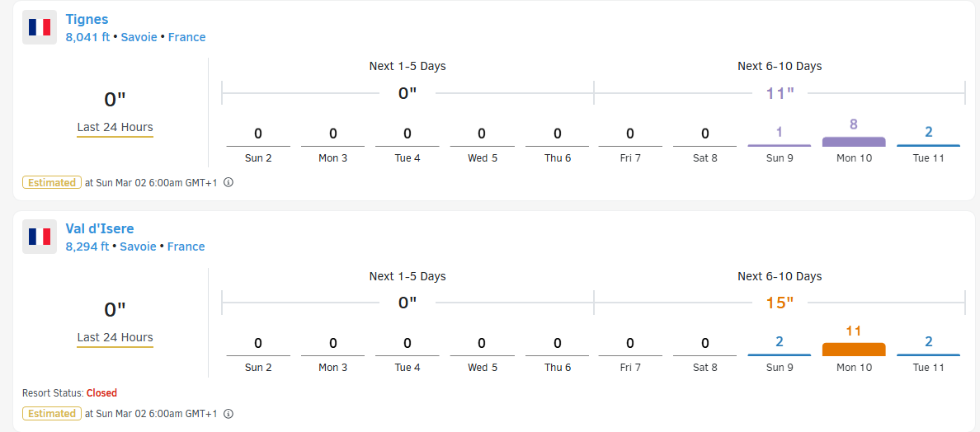Viewport: 980px width, 432px height.
Task: Open the info icon in Val d'Isere card
Action: pos(229,414)
